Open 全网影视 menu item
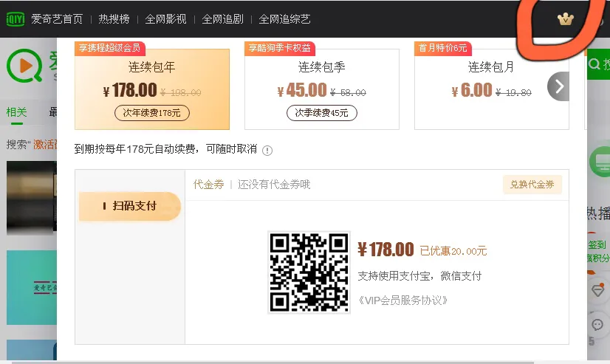 165,19
